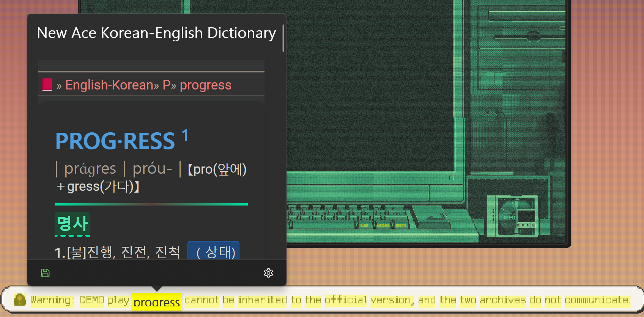Open the P section breadcrumb link
Screen dimensions: 644x317
coord(167,85)
